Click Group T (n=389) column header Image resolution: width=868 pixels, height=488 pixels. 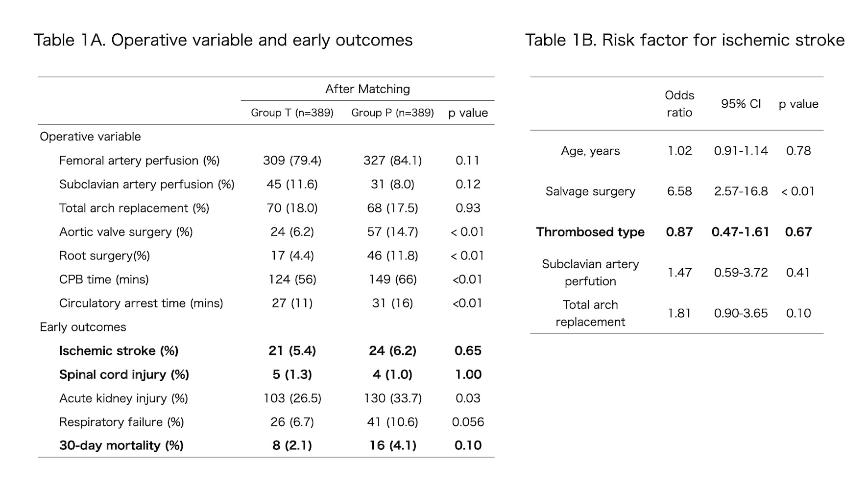(292, 113)
